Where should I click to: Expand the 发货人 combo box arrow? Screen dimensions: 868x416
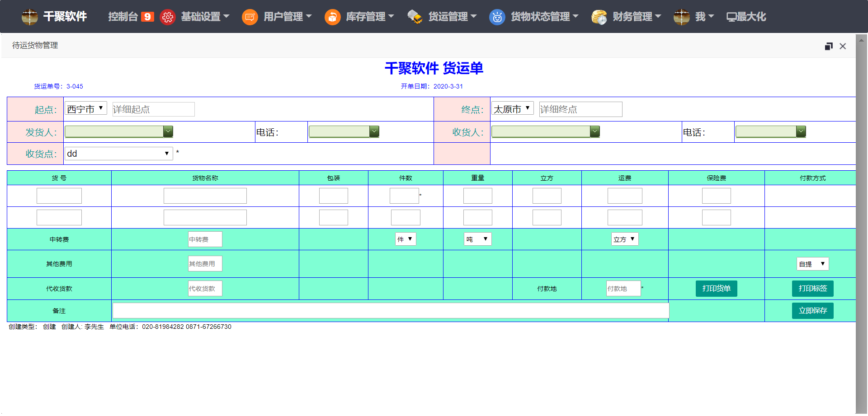coord(168,131)
